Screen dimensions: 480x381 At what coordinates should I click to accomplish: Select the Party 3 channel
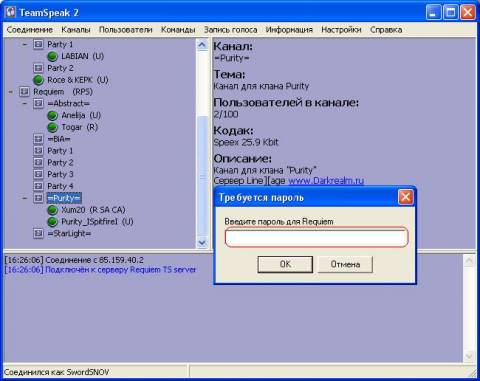click(x=60, y=174)
